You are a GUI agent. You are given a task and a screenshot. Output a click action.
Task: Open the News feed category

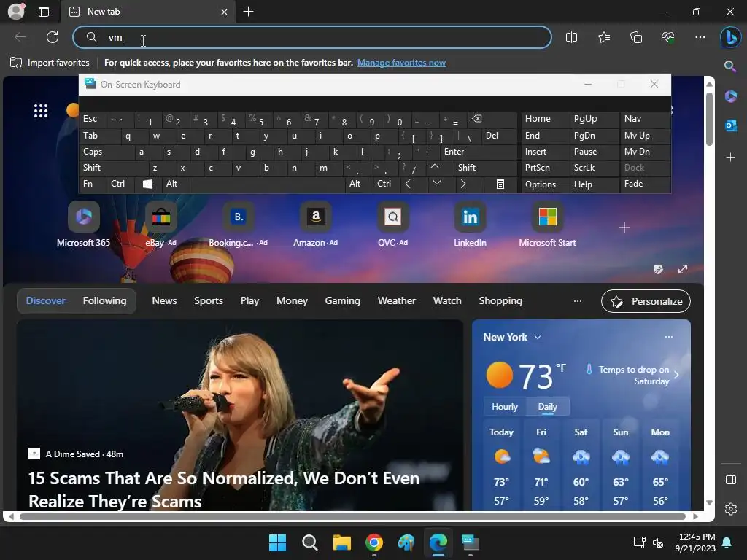click(x=164, y=301)
